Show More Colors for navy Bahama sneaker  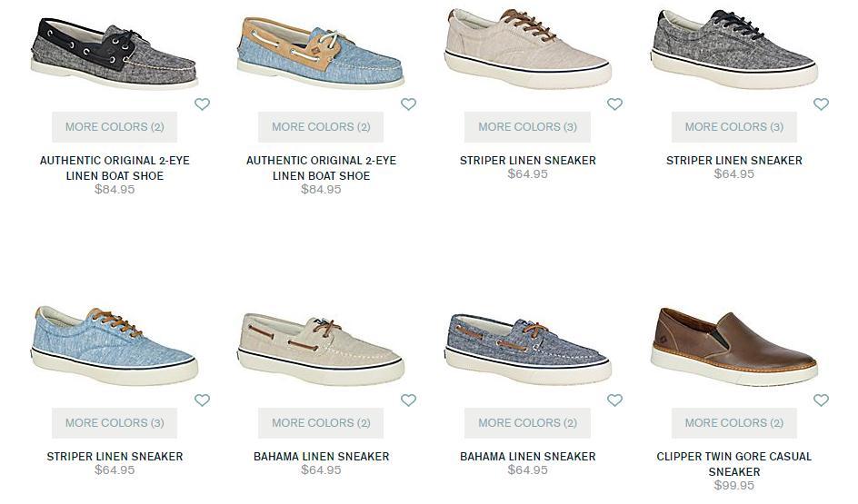click(527, 423)
